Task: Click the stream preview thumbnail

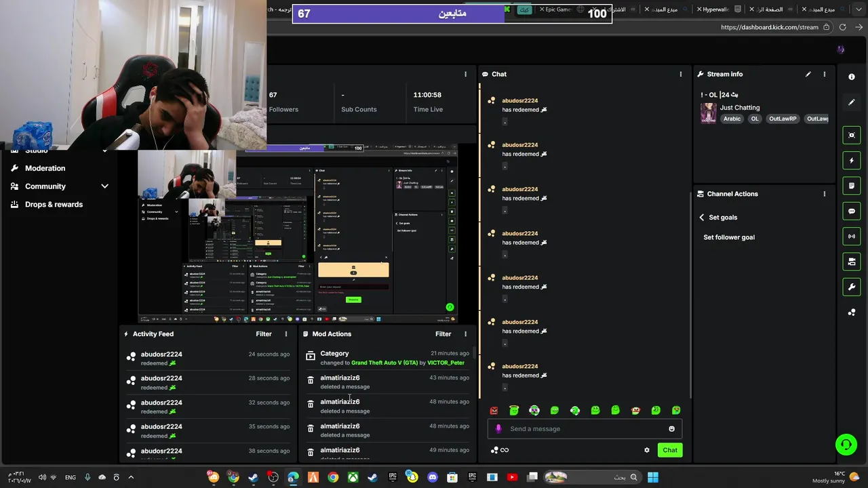Action: point(298,234)
